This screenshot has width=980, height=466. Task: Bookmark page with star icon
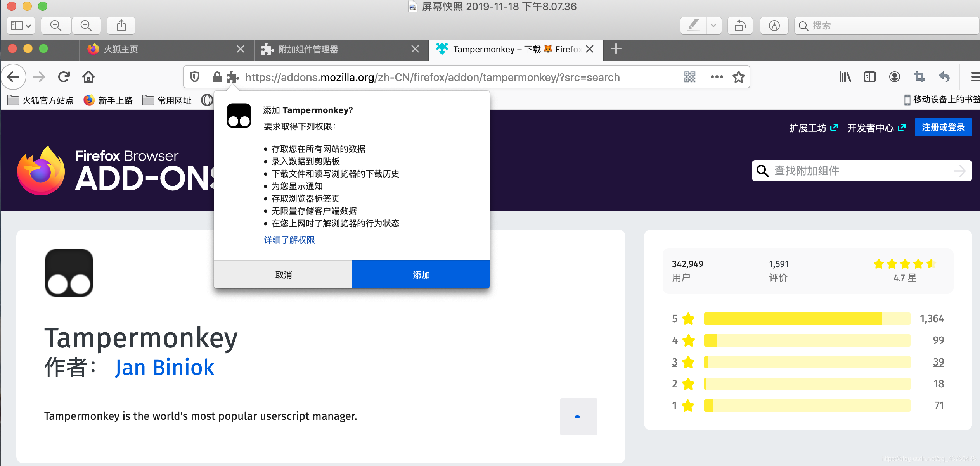(x=739, y=77)
